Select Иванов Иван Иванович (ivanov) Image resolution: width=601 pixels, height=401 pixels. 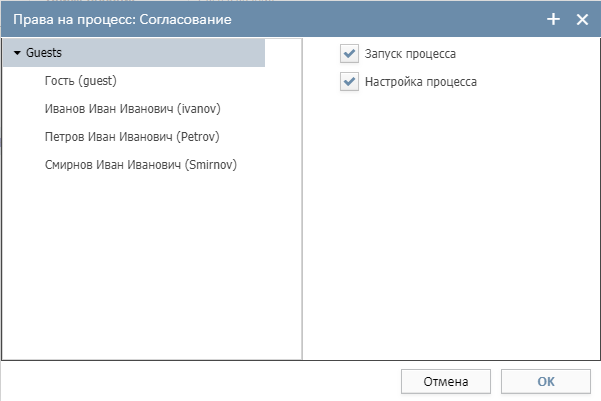click(x=133, y=109)
